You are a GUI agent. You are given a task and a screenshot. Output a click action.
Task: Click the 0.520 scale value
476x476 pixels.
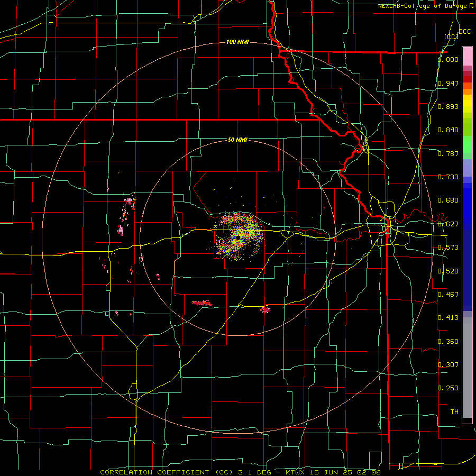[448, 271]
